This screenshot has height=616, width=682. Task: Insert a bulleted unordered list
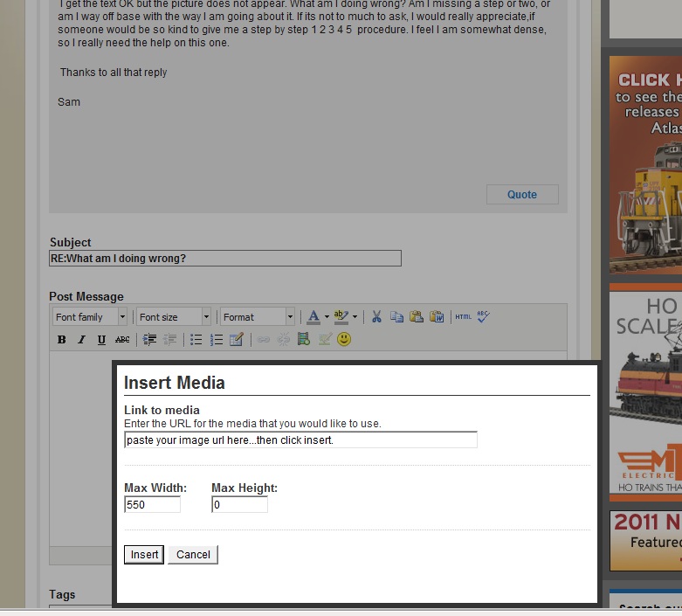click(196, 340)
